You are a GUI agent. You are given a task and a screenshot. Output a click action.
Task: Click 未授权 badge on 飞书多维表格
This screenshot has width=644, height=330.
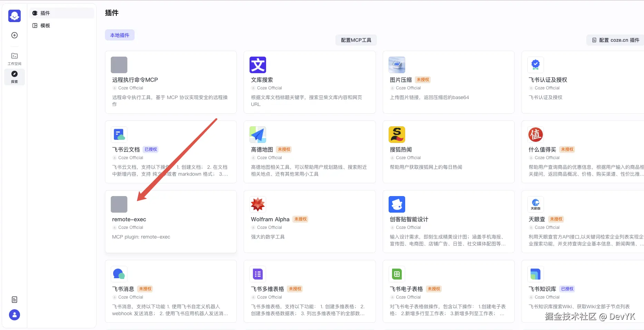(x=295, y=289)
